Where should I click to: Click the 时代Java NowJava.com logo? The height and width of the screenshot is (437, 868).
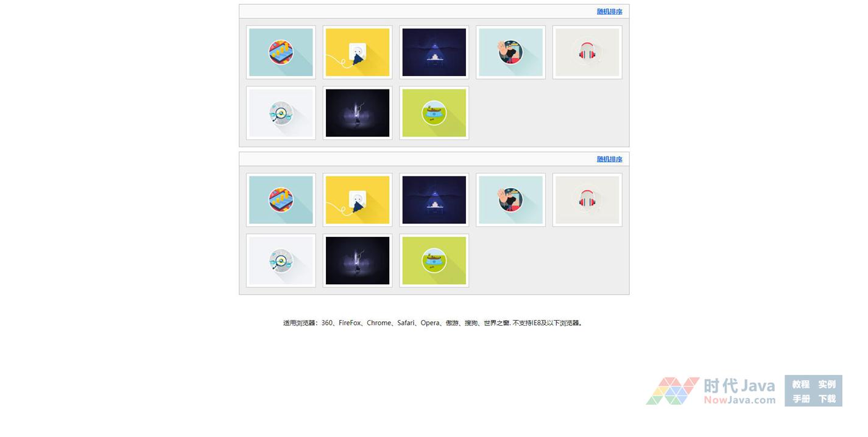click(x=711, y=391)
